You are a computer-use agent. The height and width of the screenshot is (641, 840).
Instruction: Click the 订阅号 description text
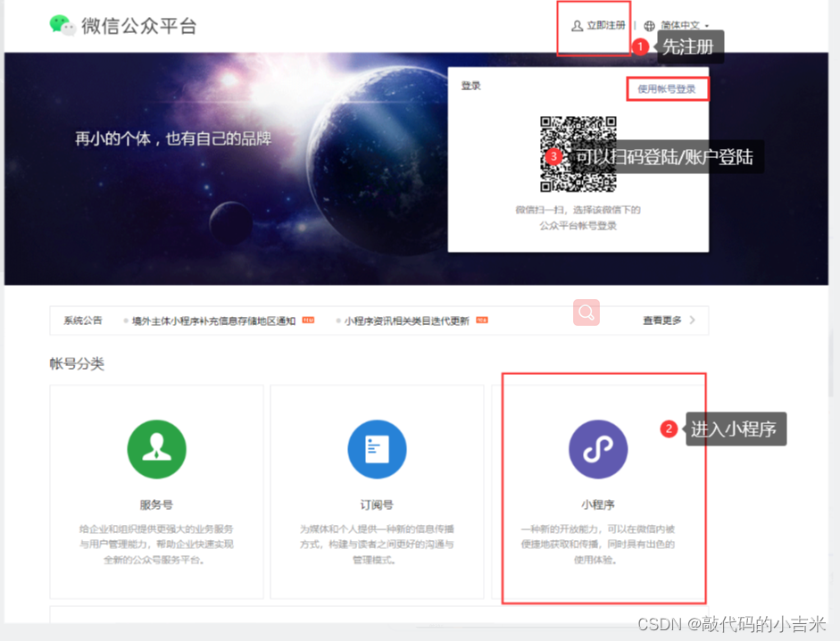point(377,545)
